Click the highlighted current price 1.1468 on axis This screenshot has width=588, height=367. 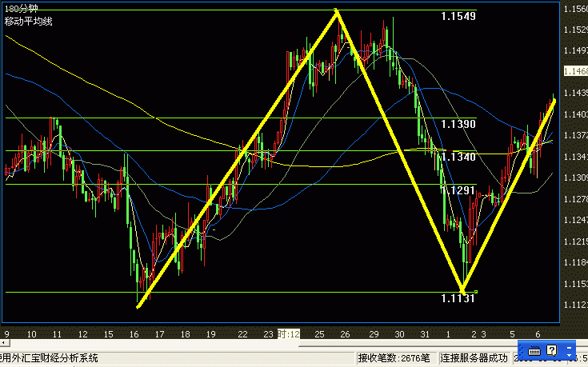[576, 71]
